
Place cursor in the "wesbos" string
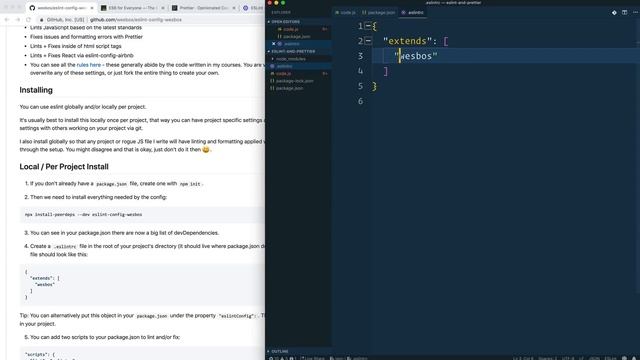click(x=416, y=56)
